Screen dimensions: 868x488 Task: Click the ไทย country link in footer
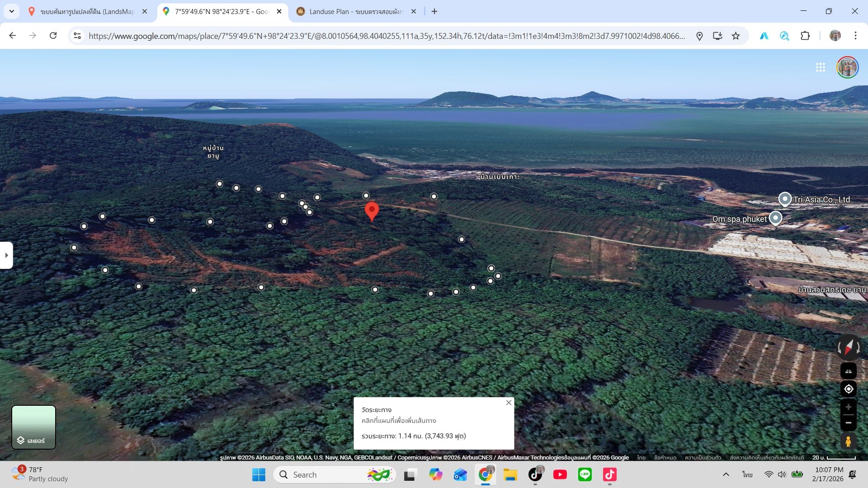click(641, 457)
